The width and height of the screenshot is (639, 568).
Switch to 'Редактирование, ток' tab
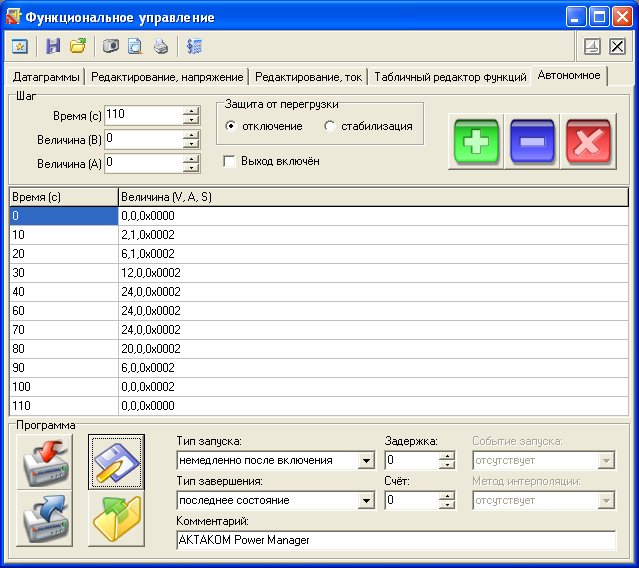308,77
